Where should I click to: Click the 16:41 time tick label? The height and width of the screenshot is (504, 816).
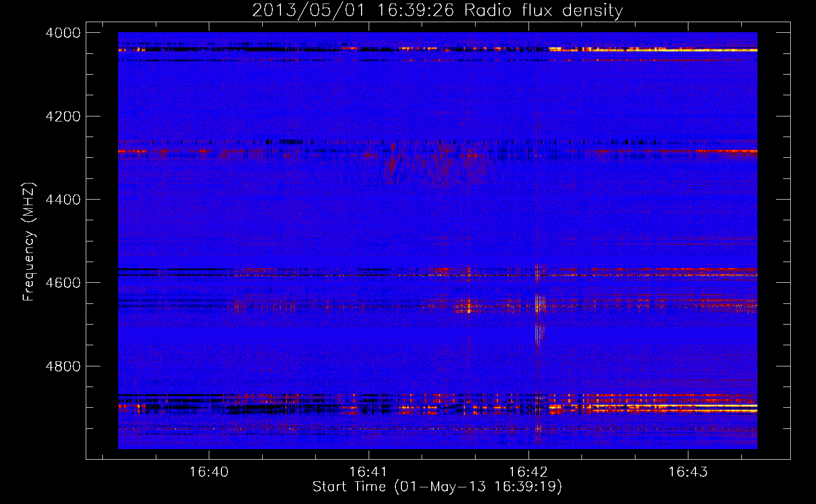[x=368, y=472]
